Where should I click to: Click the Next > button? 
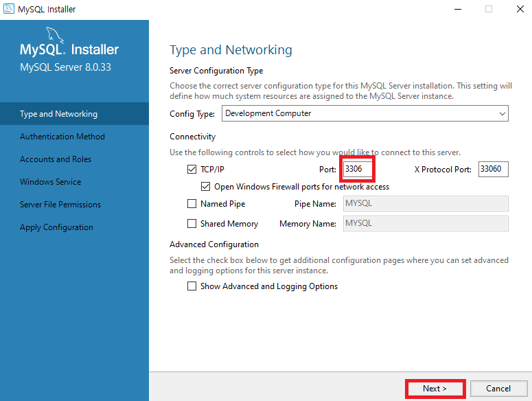435,389
